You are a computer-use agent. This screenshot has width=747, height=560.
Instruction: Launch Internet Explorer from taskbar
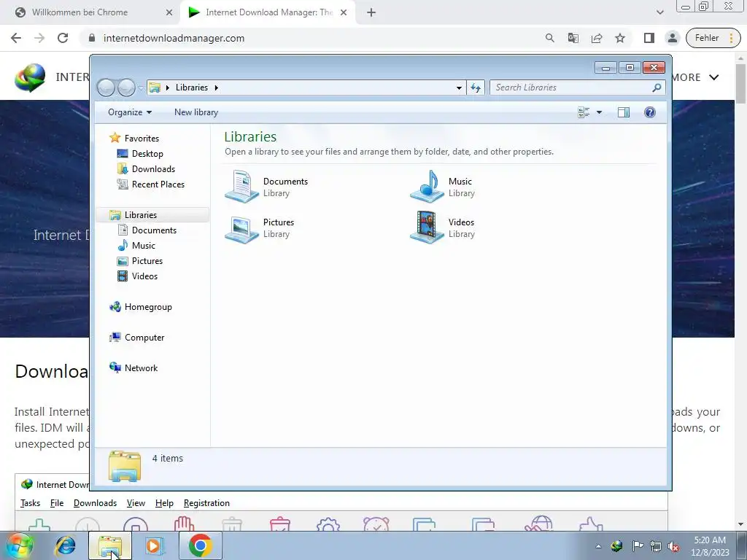pos(65,545)
